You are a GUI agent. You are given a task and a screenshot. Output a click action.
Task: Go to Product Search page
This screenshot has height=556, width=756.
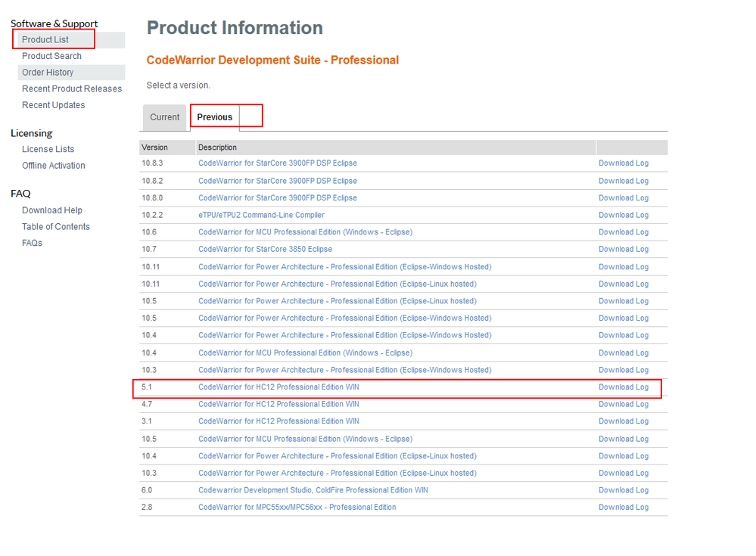tap(51, 56)
